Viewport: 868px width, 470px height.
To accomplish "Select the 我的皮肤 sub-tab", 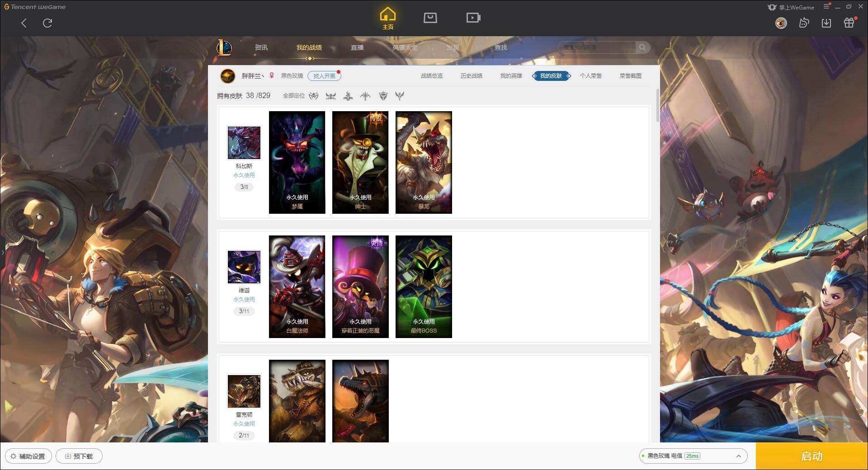I will point(551,76).
